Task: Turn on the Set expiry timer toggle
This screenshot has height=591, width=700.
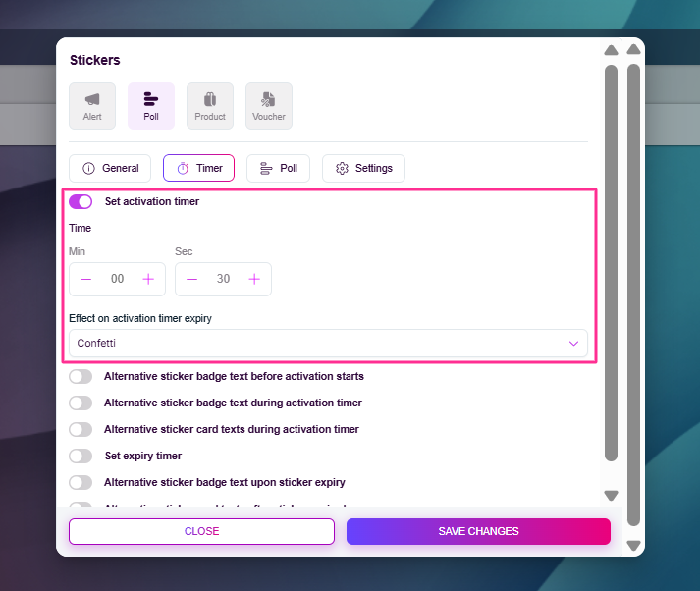Action: pos(81,457)
